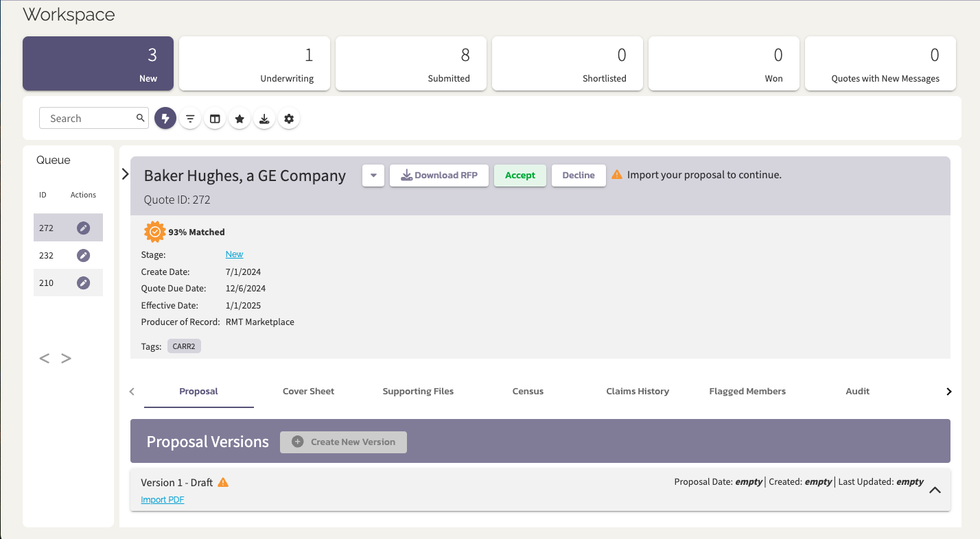Open the filter options icon

(x=190, y=119)
